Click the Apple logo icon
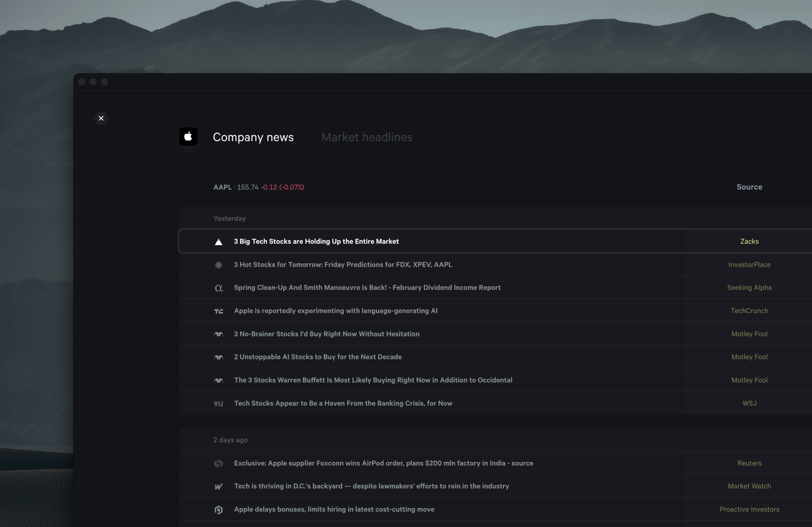This screenshot has height=527, width=812. 188,137
